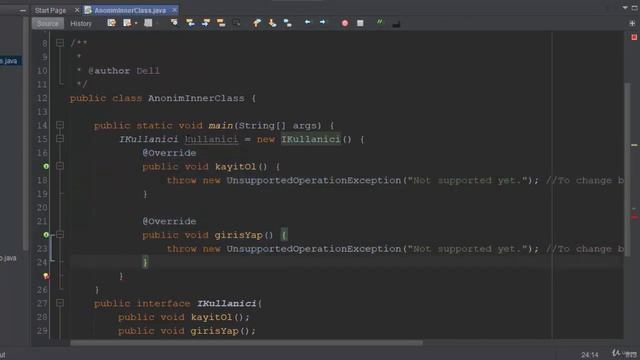The image size is (640, 360).
Task: Click the Uncomment toolbar icon
Action: click(396, 24)
